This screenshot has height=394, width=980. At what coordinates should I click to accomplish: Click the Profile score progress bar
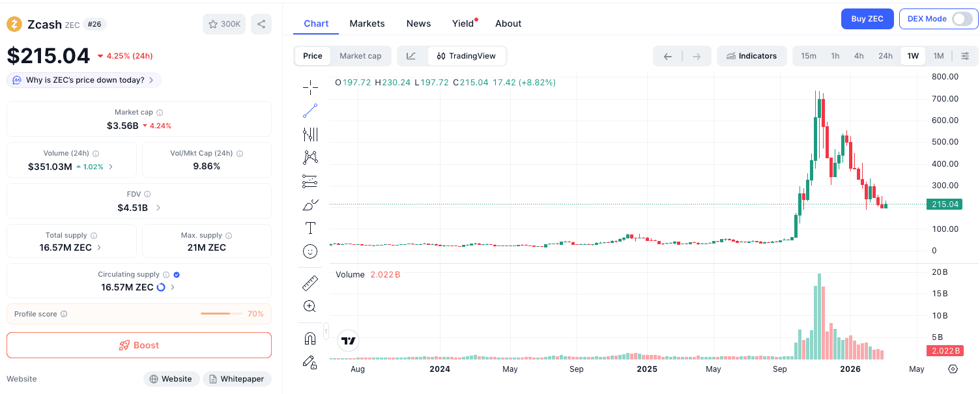222,314
